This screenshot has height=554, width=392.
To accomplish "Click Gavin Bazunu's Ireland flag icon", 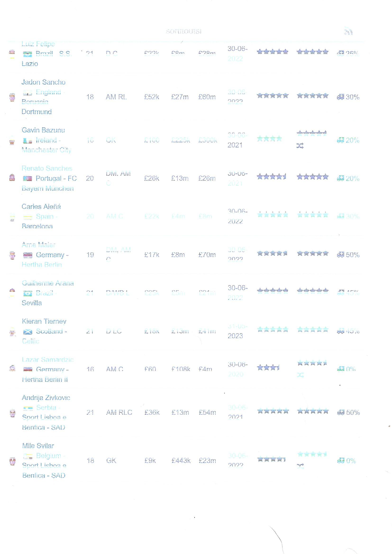I will click(x=27, y=141).
